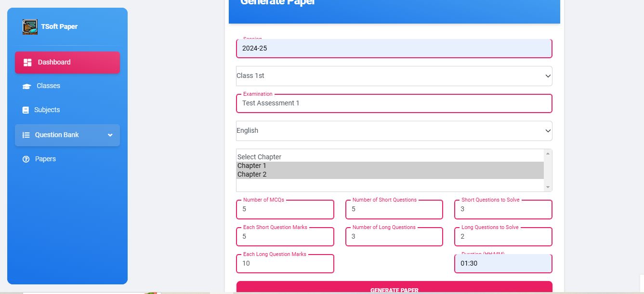Viewport: 644px width, 294px height.
Task: Click the Subjects book icon
Action: click(x=26, y=110)
